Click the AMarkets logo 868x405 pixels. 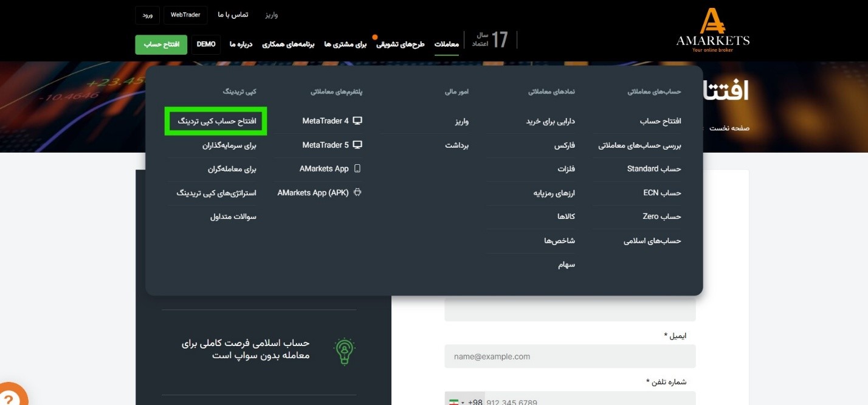pos(712,30)
